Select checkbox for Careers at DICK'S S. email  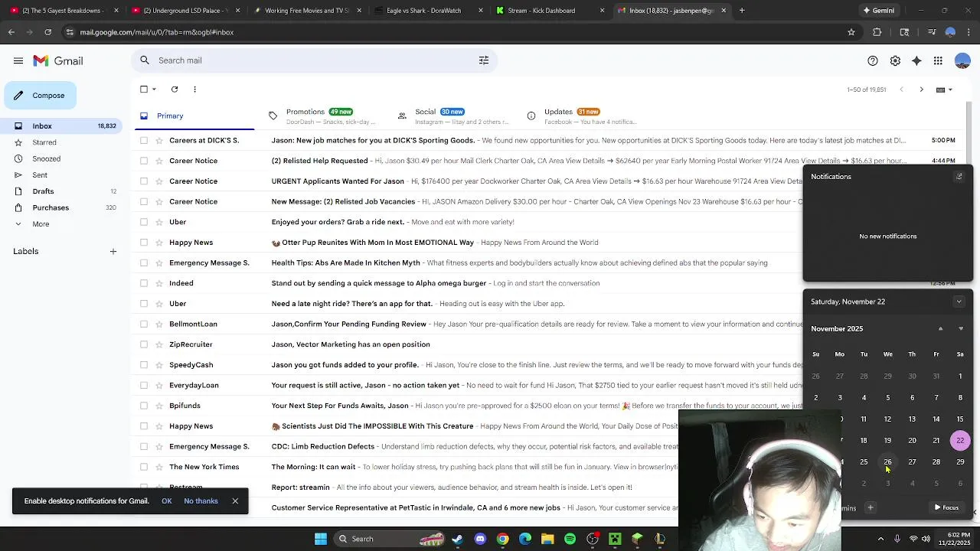(x=144, y=141)
